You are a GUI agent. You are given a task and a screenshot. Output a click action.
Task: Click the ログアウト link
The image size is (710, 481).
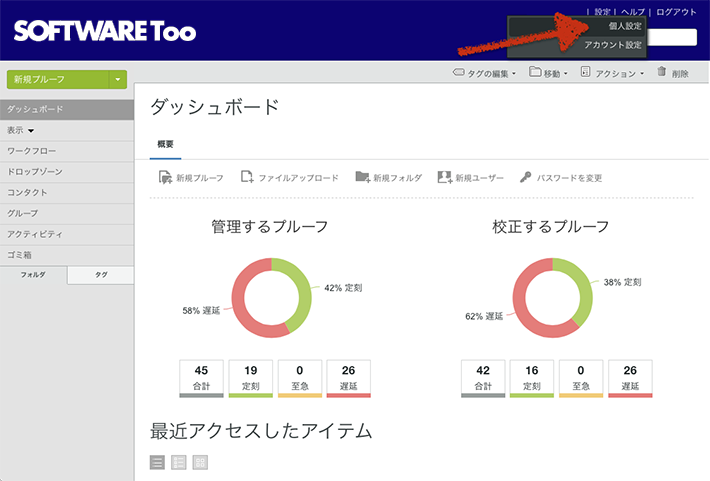[x=675, y=11]
